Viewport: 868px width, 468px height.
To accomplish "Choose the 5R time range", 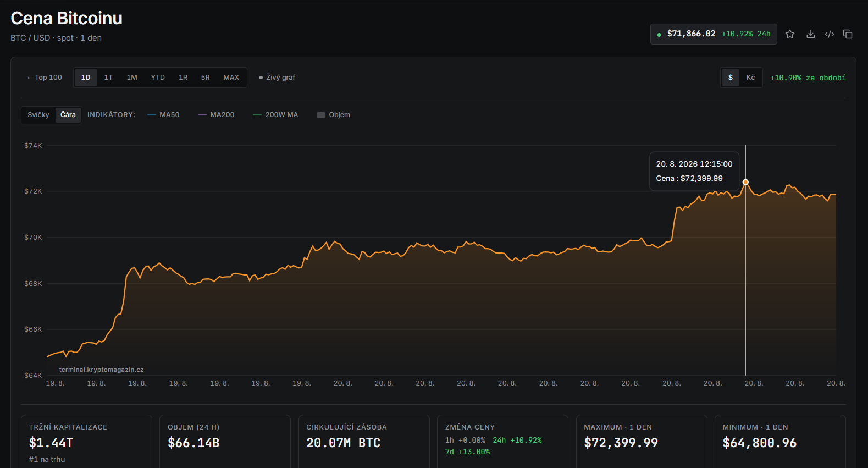I will (206, 78).
